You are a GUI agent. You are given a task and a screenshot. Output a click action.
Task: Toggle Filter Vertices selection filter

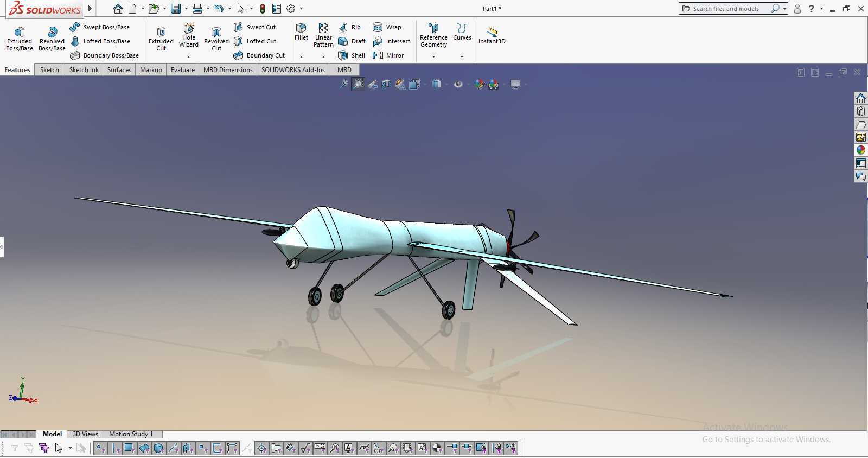100,448
